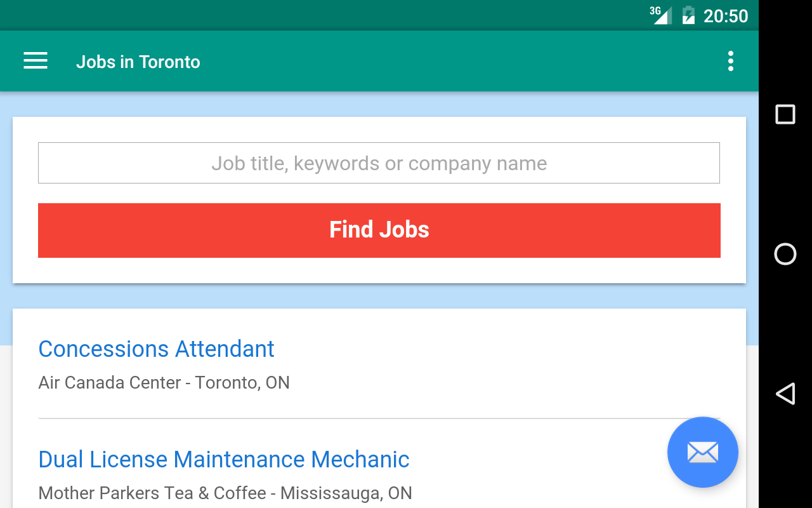Open the hamburger navigation menu
Viewport: 812px width, 508px height.
[36, 61]
